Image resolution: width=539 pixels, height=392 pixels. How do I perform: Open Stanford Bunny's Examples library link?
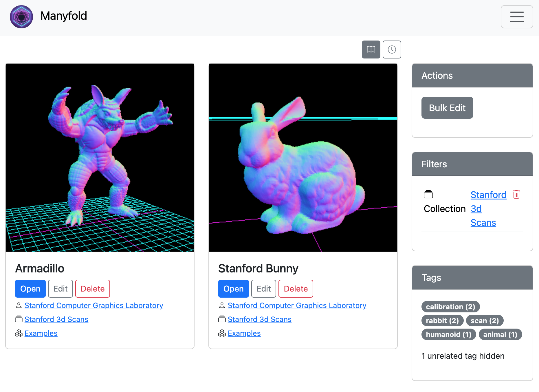click(244, 333)
